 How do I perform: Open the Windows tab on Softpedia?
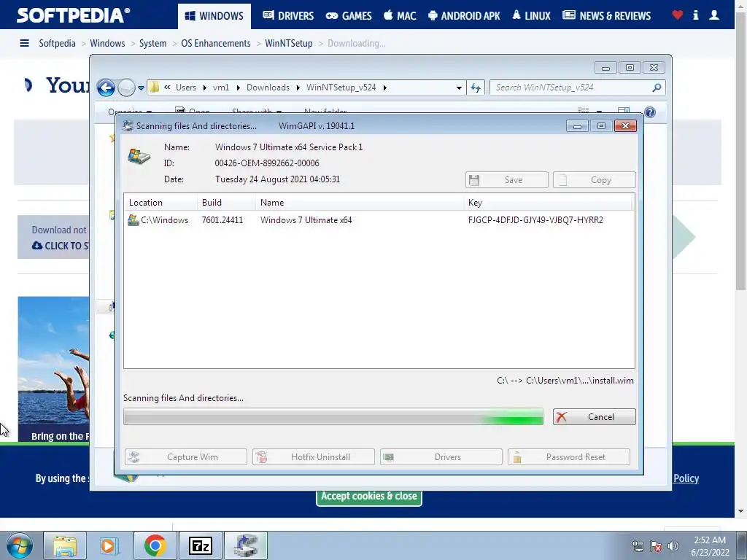click(x=214, y=16)
